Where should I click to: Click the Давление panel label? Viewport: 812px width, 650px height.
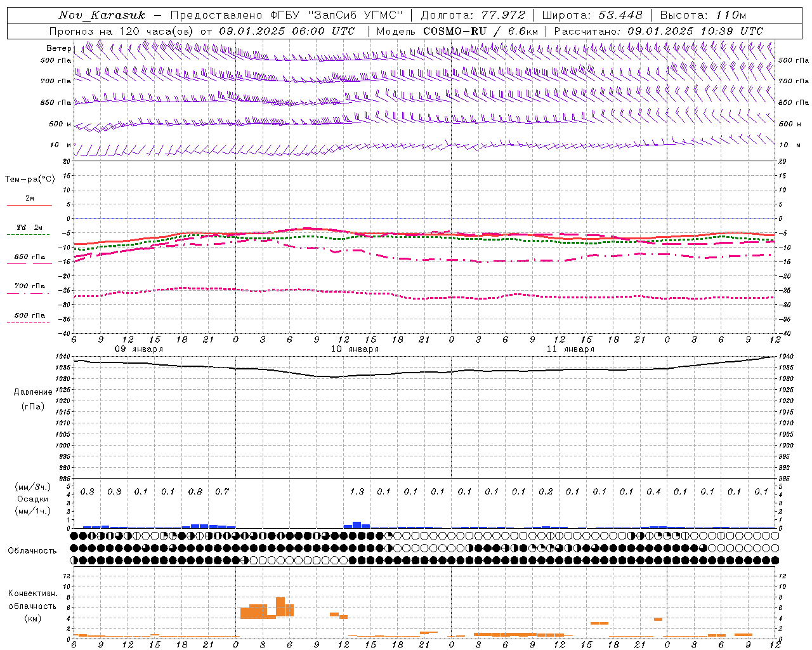[33, 392]
